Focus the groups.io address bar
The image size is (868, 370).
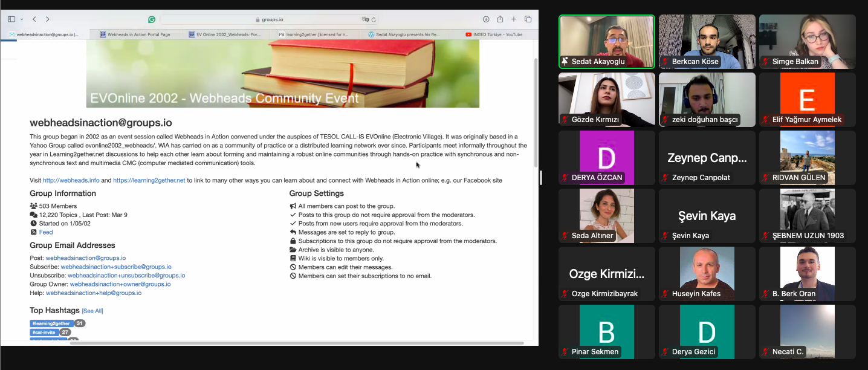click(270, 19)
